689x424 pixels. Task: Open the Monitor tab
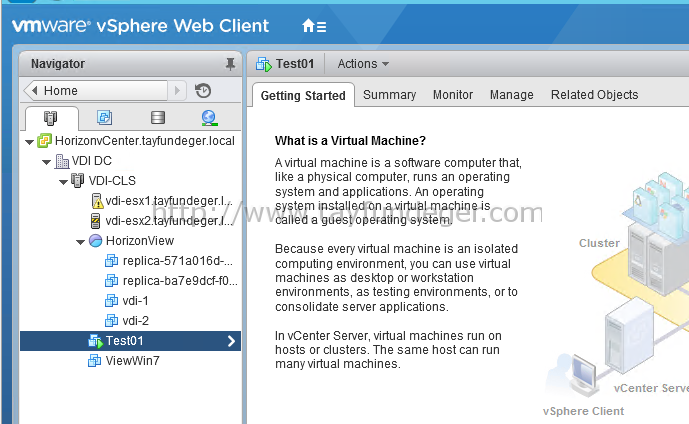pyautogui.click(x=453, y=95)
